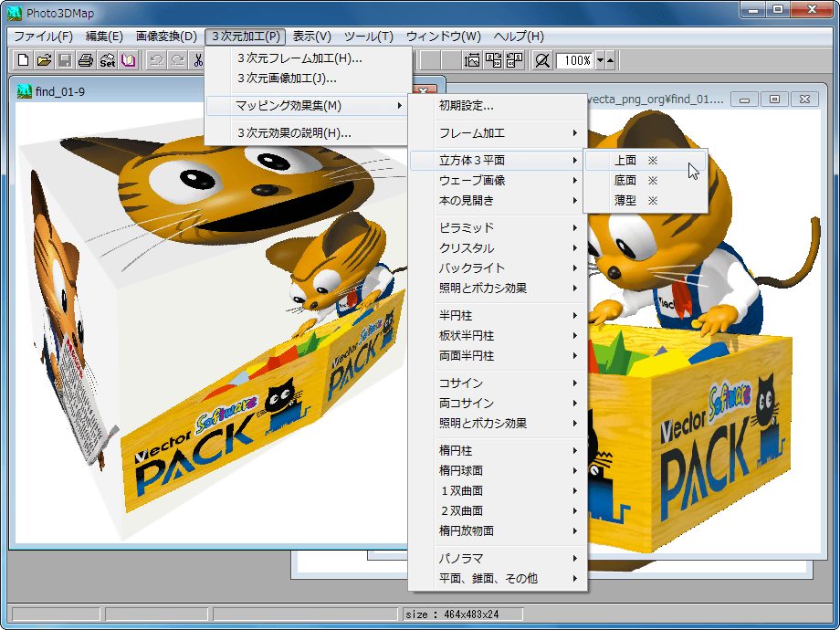Close the vecta_png_org child window
The width and height of the screenshot is (840, 630).
coord(804,100)
